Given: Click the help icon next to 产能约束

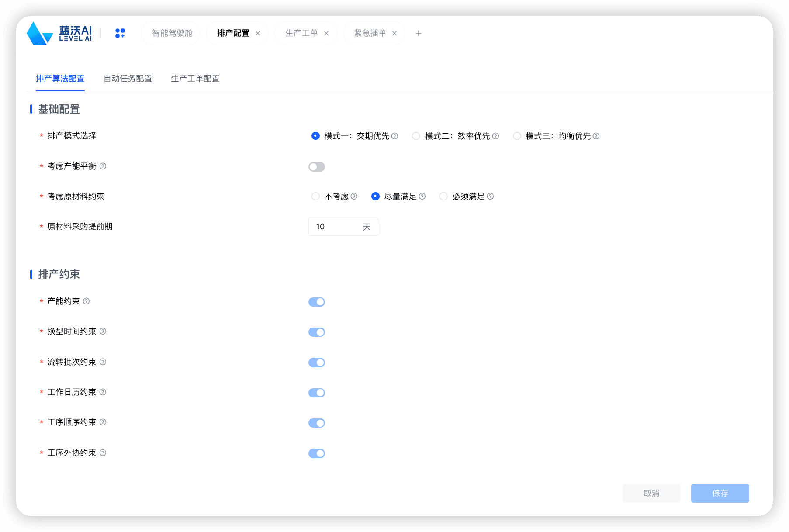Looking at the screenshot, I should (x=86, y=301).
